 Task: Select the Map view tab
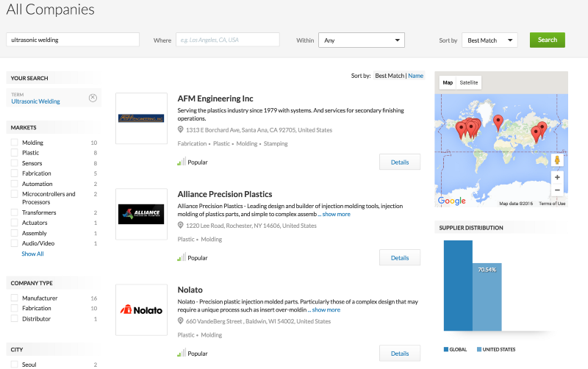point(448,82)
